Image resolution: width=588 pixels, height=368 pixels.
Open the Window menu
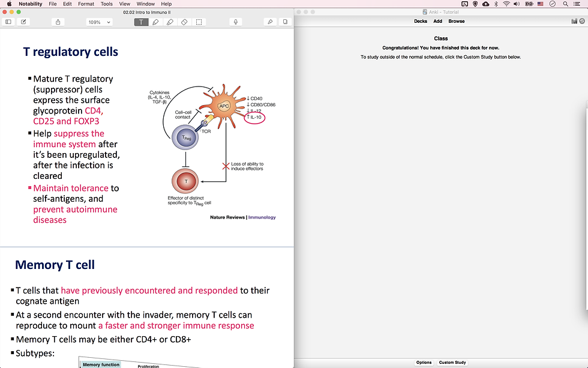click(x=145, y=4)
